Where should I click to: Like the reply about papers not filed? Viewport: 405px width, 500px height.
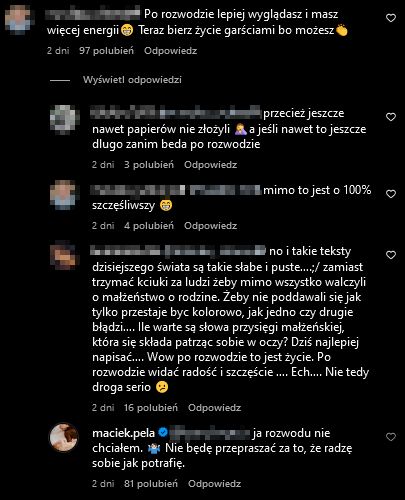391,117
